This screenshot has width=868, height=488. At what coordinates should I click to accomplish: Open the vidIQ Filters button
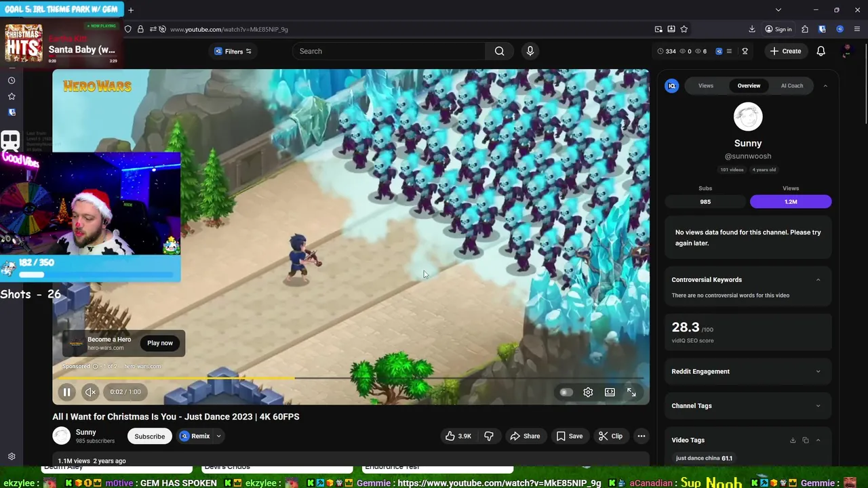pyautogui.click(x=233, y=52)
